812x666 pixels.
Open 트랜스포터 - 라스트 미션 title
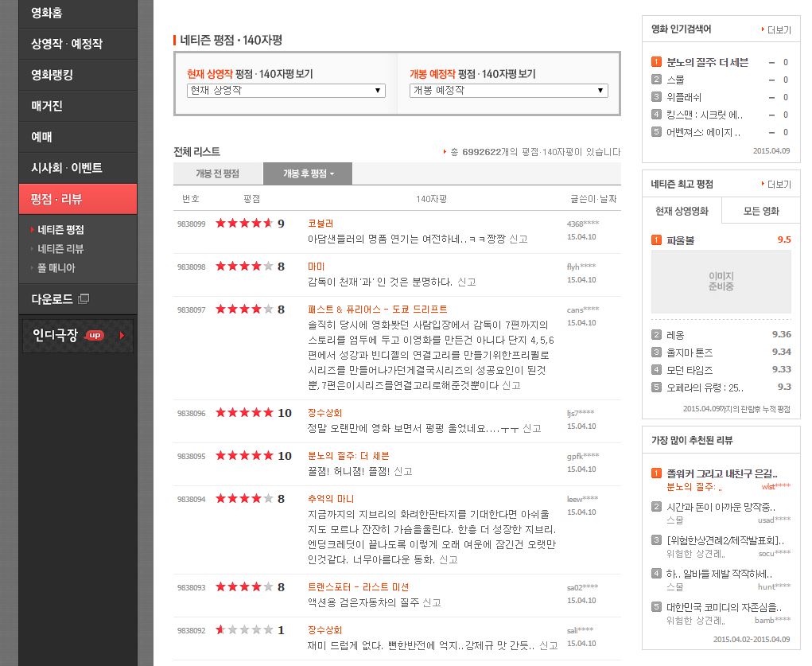359,587
